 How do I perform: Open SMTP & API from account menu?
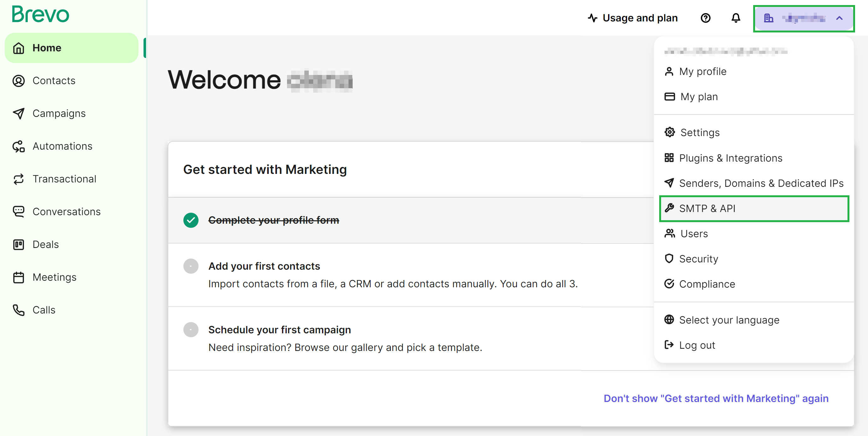point(707,209)
